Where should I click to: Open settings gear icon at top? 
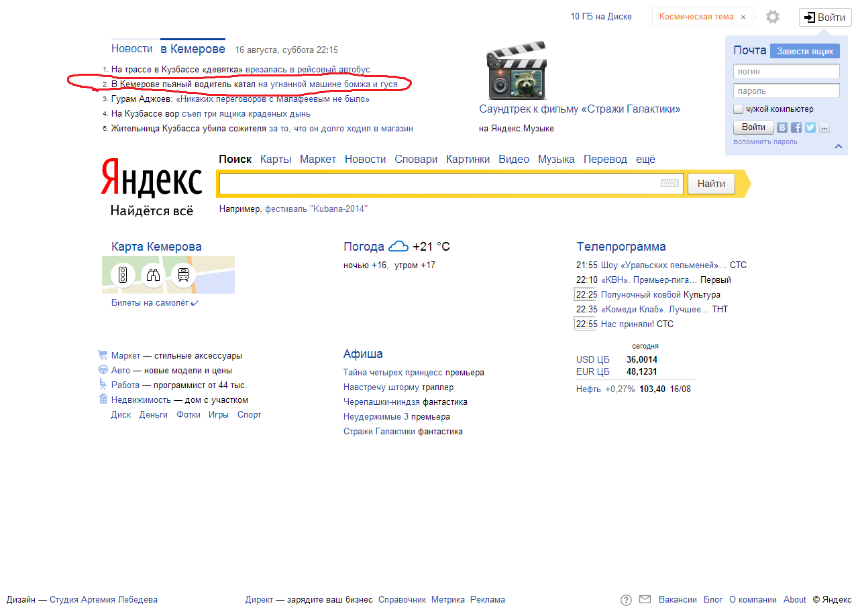pos(773,17)
